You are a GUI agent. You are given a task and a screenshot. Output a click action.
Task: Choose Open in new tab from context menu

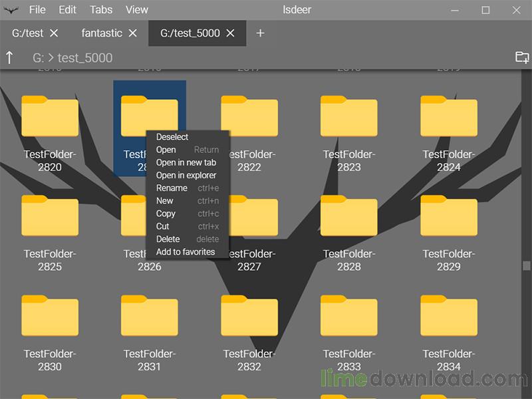(x=186, y=163)
